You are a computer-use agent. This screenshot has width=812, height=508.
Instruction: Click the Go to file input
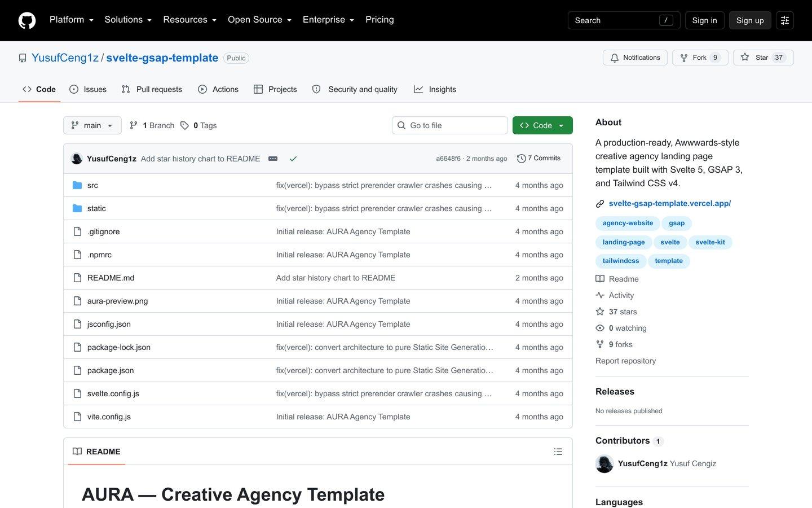(450, 125)
